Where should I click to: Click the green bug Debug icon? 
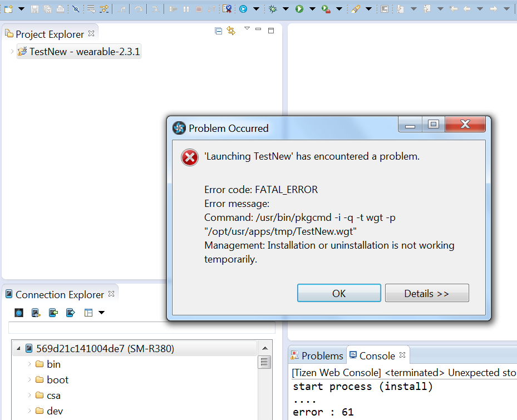pos(273,9)
